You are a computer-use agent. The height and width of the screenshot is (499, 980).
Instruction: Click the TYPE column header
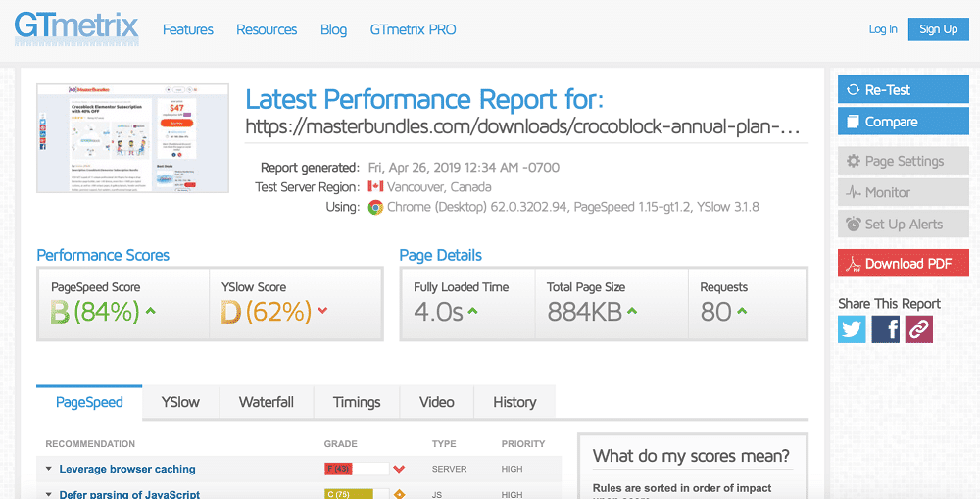pyautogui.click(x=444, y=444)
